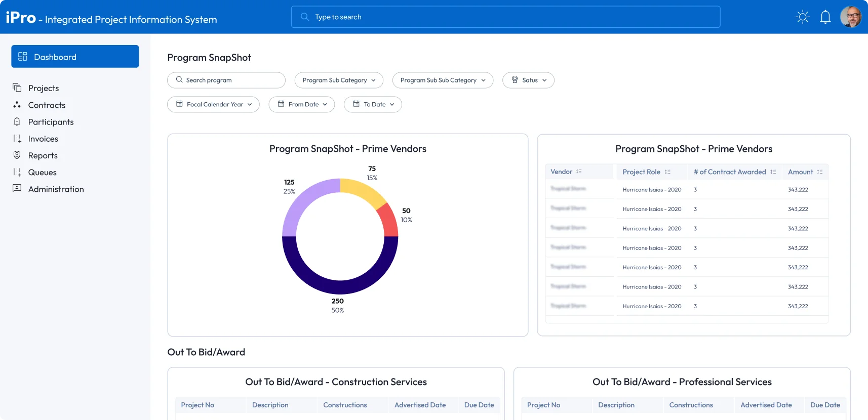
Task: Expand the Satus filter dropdown
Action: (528, 80)
